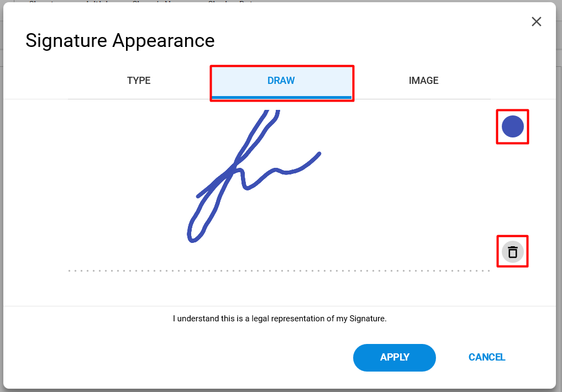562x392 pixels.
Task: Click the CANCEL link text
Action: tap(487, 357)
